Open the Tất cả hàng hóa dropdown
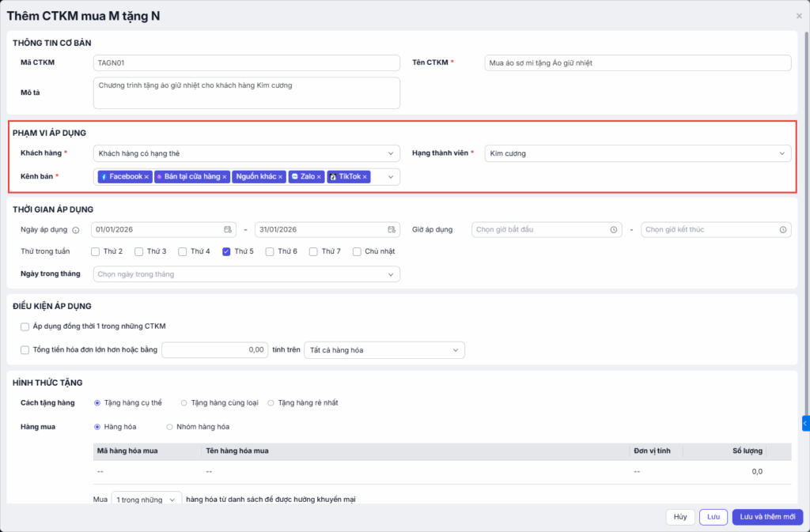Screen dimensions: 810x532 384,349
